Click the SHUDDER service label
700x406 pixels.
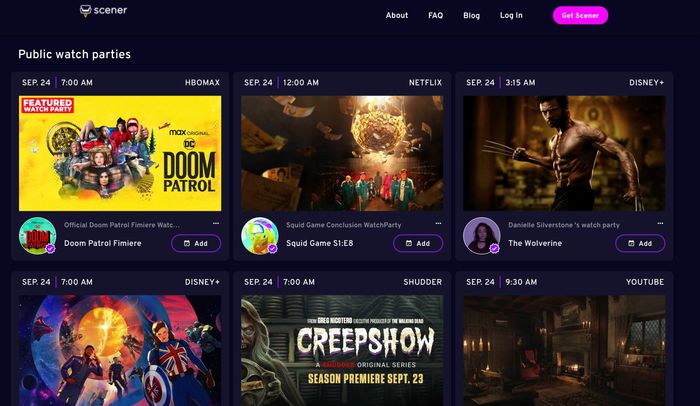[x=423, y=282]
